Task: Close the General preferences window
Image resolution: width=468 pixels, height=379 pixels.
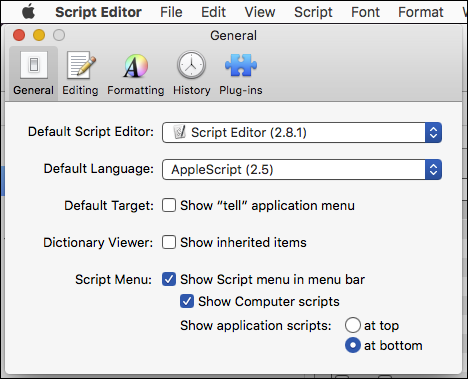Action: click(19, 35)
